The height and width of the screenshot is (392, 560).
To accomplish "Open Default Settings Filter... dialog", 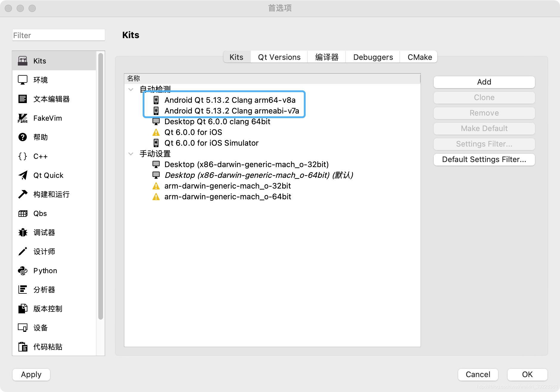I will tap(484, 159).
